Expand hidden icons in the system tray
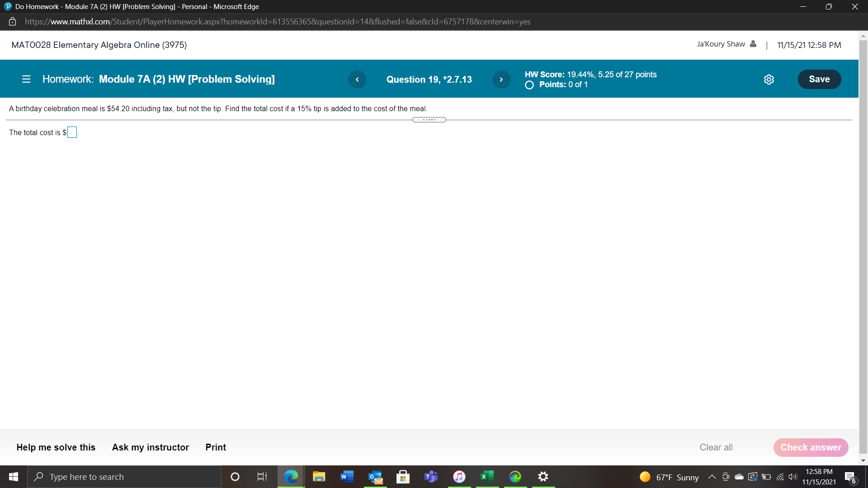The width and height of the screenshot is (868, 488). coord(711,477)
